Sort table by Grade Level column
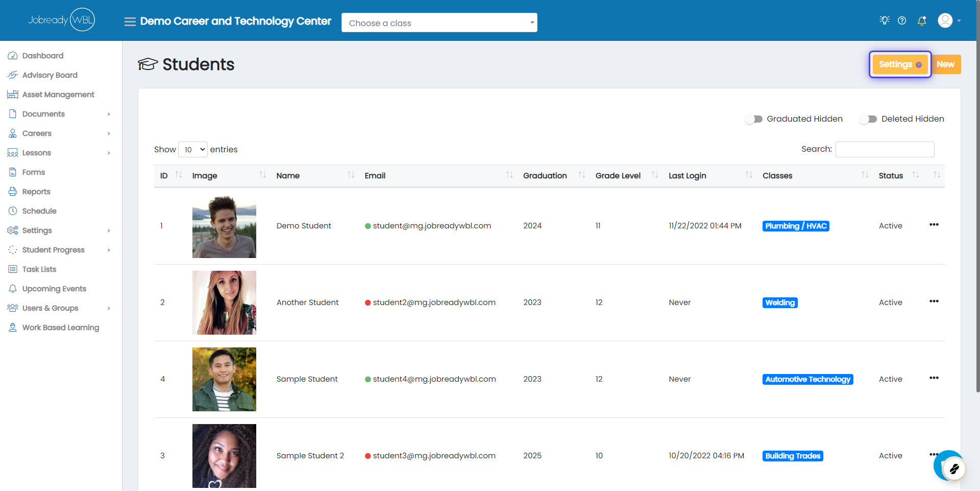 tap(627, 175)
